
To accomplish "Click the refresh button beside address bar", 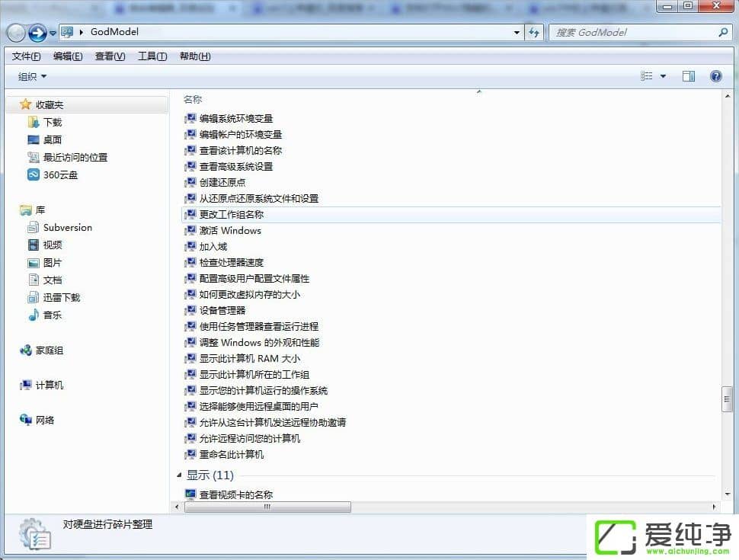I will pyautogui.click(x=534, y=33).
